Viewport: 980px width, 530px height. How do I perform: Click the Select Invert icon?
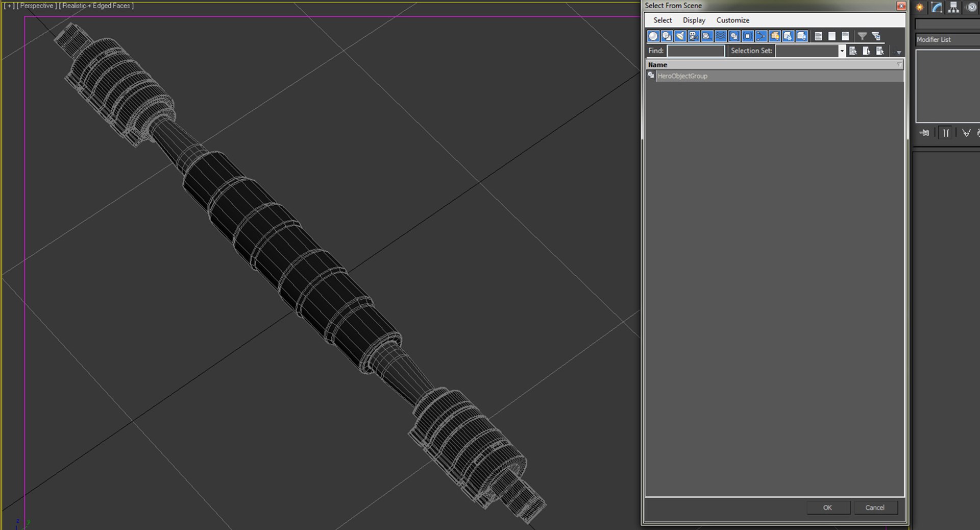[880, 51]
